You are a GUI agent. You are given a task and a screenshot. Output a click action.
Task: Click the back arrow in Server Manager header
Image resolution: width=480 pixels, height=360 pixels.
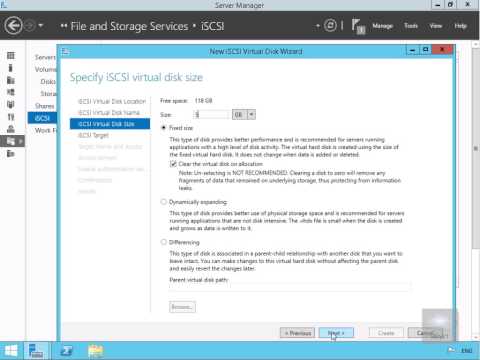(13, 26)
